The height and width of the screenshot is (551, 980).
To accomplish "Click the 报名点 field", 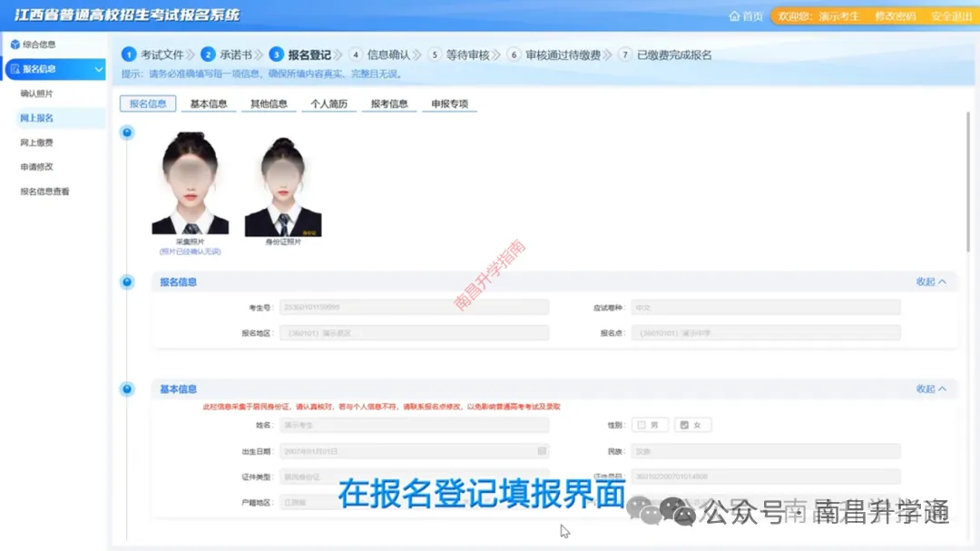I will point(766,333).
